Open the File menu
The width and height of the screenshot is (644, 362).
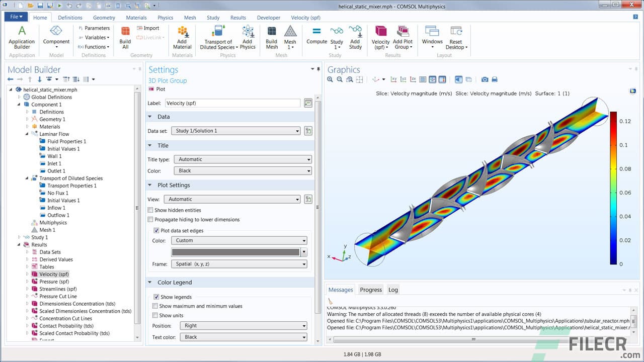15,17
